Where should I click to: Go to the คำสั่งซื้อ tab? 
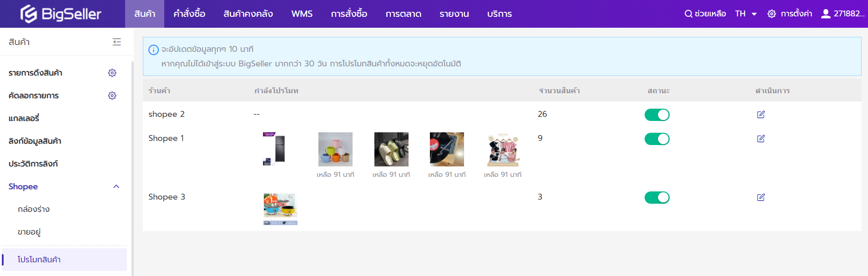(189, 14)
